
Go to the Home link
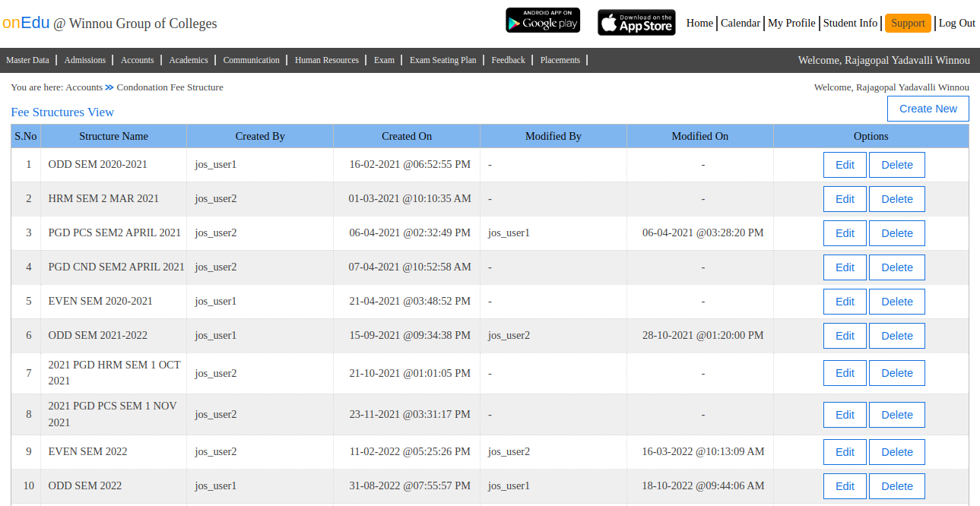(699, 24)
